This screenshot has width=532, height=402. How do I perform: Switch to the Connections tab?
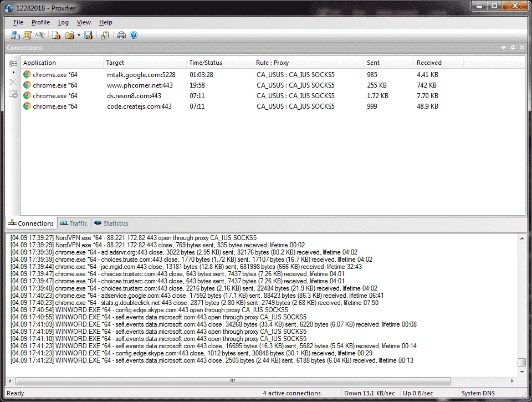31,223
